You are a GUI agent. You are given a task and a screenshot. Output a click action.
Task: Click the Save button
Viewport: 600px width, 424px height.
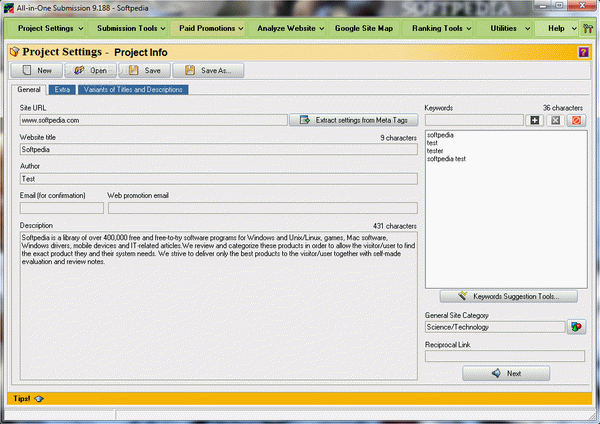145,70
